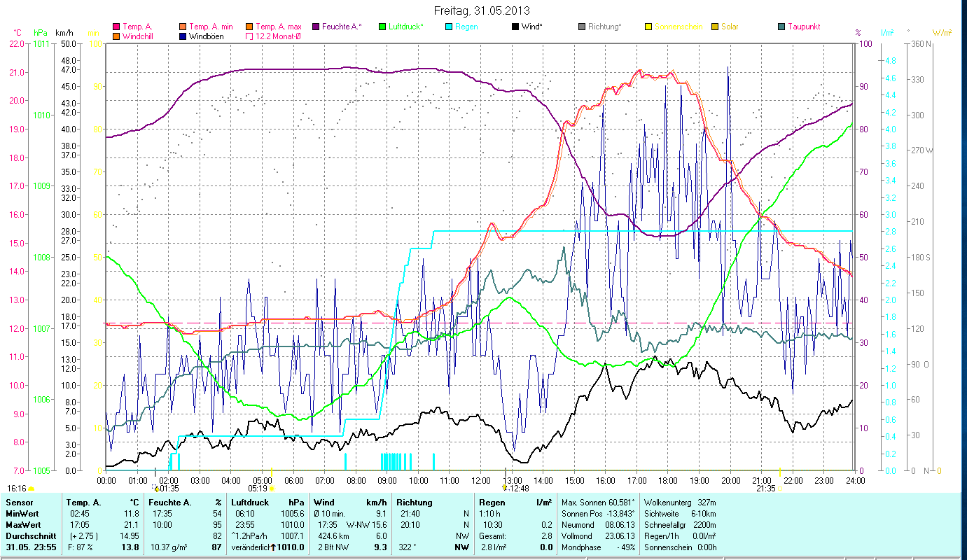Click the Luftdruck* legend label

[x=406, y=27]
